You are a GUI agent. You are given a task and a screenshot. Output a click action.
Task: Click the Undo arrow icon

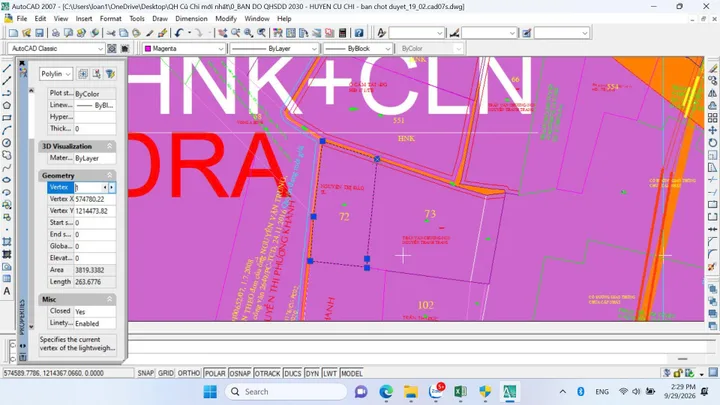point(179,33)
